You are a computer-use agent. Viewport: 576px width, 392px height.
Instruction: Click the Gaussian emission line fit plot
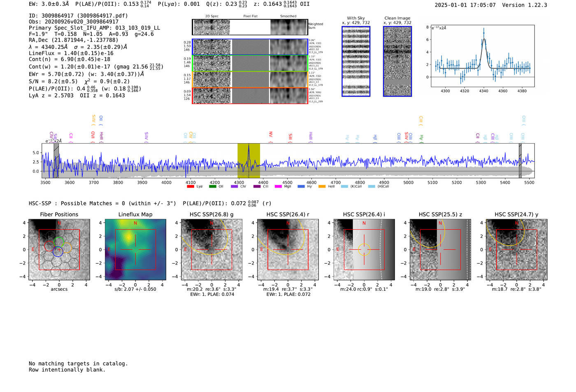(483, 56)
